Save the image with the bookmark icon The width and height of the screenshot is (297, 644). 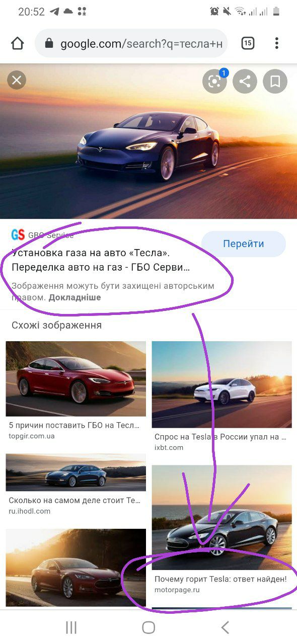coord(275,82)
